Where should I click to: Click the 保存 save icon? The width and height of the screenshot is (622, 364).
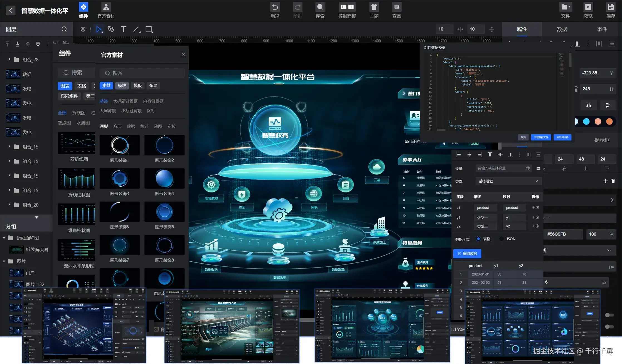[x=610, y=7]
